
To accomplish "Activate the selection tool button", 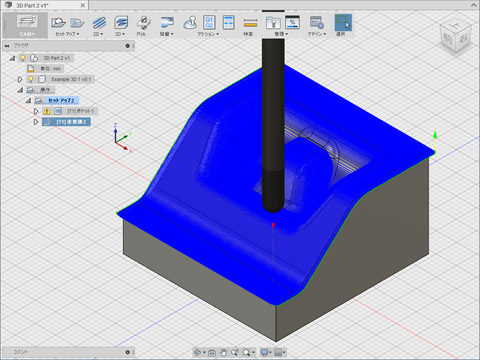I will point(343,23).
